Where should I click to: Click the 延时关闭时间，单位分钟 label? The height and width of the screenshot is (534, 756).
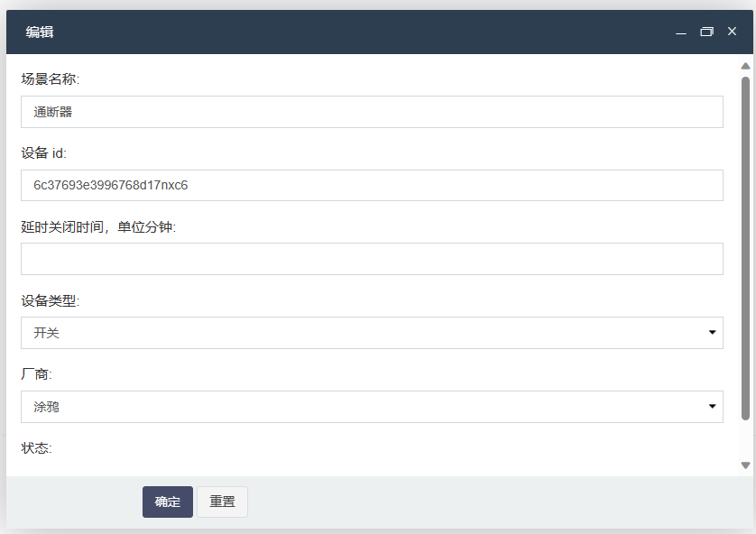coord(98,227)
